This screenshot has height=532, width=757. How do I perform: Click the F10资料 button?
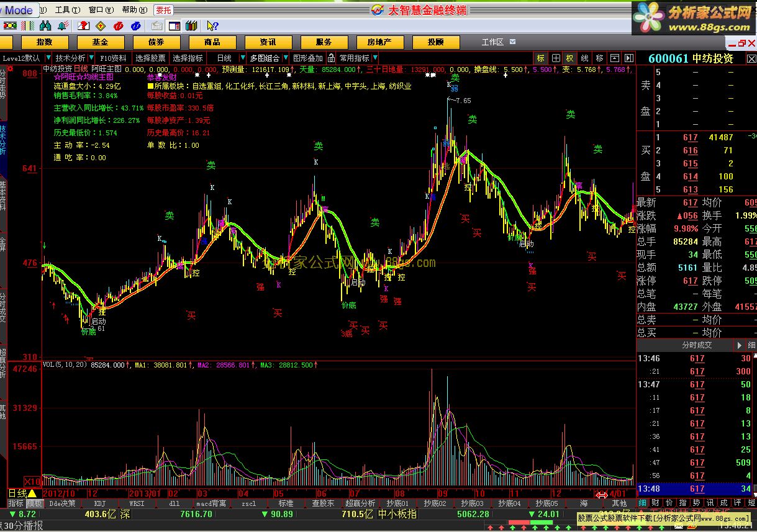click(113, 58)
